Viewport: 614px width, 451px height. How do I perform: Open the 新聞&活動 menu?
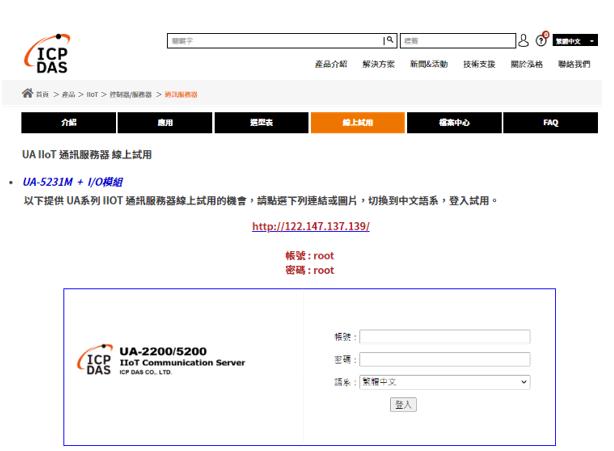point(429,64)
